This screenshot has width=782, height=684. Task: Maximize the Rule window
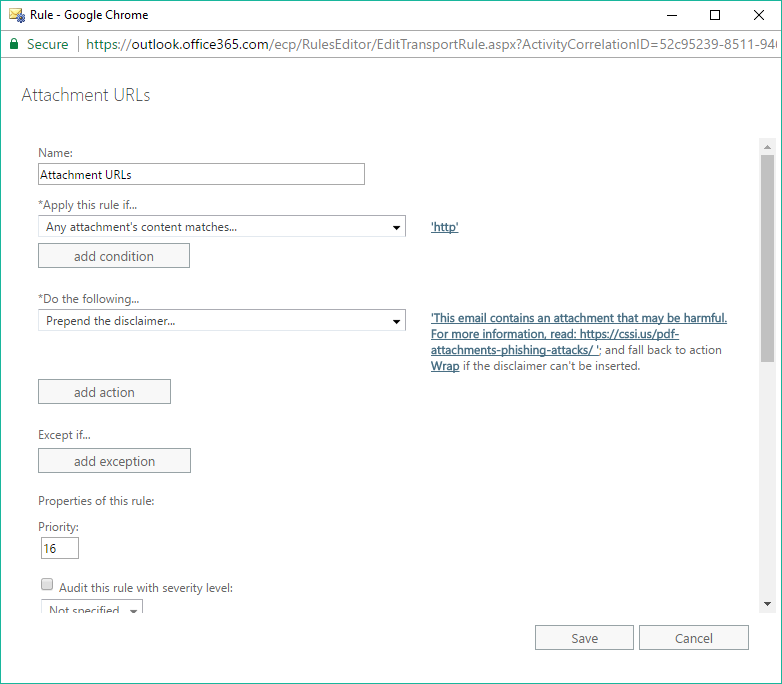point(714,15)
